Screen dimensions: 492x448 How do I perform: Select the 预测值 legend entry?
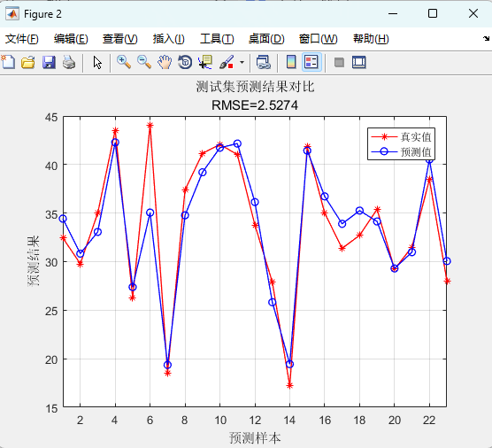[402, 151]
